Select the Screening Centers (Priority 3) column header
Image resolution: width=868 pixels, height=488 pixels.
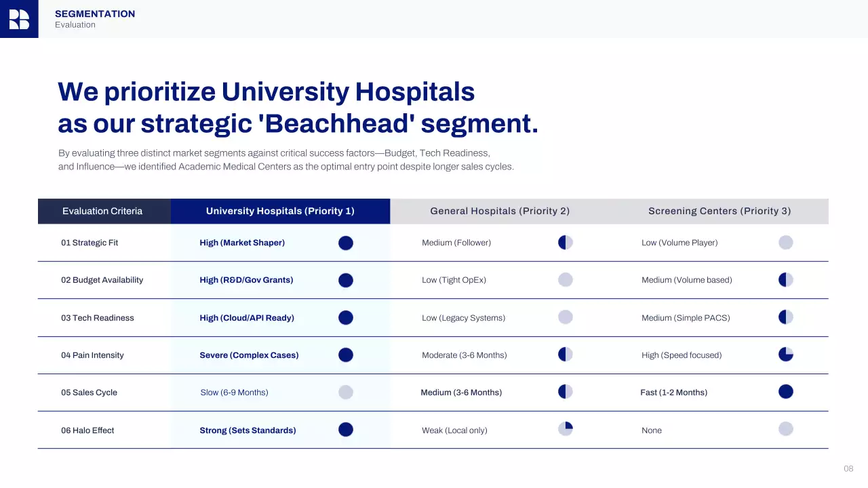[719, 211]
